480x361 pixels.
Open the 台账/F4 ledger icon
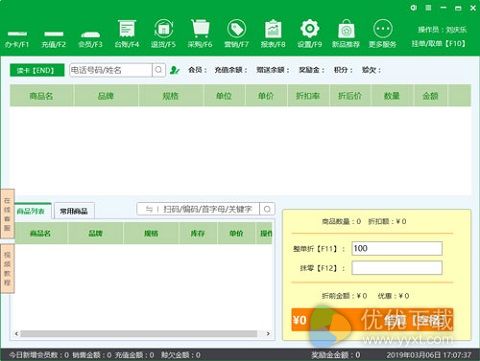click(x=127, y=34)
